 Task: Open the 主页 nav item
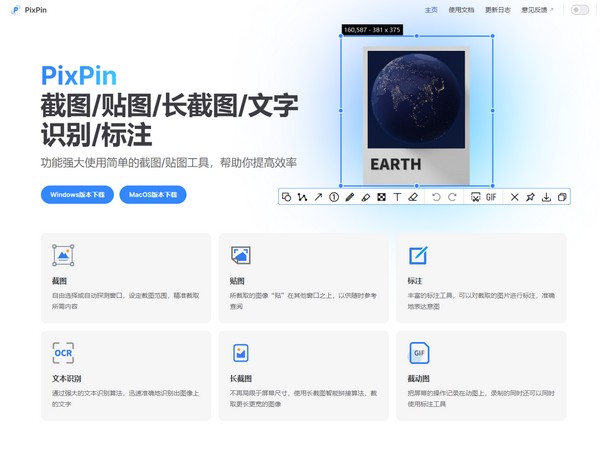431,10
